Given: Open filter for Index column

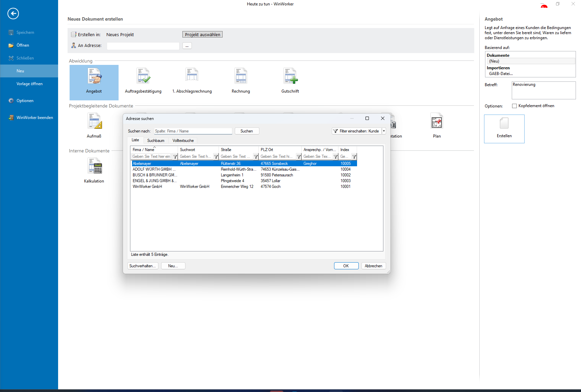Looking at the screenshot, I should point(354,157).
